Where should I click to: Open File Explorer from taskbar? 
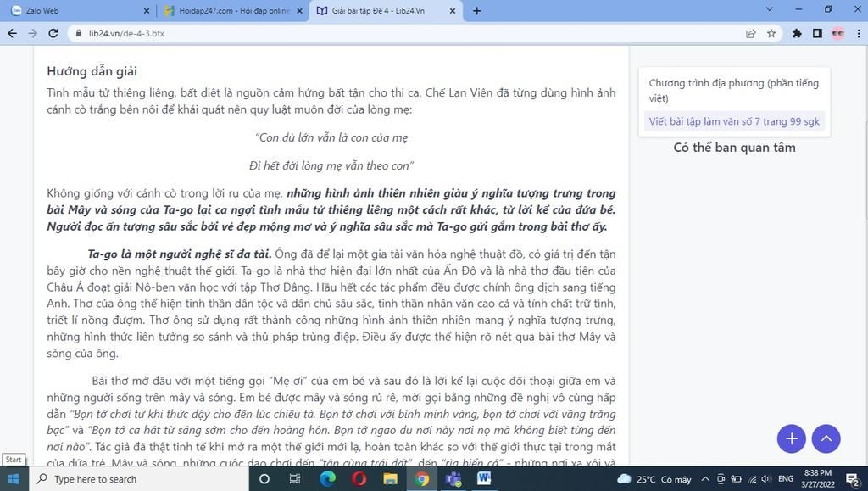pos(390,479)
